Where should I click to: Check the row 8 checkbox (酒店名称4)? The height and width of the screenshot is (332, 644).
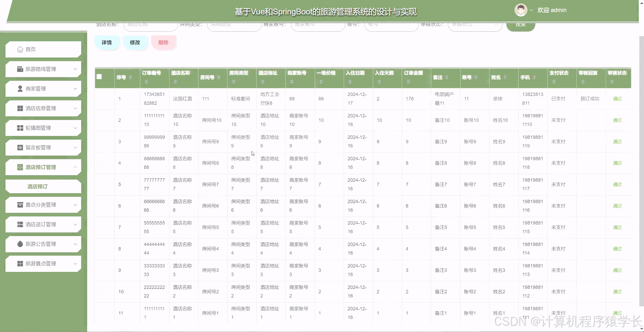click(x=101, y=249)
